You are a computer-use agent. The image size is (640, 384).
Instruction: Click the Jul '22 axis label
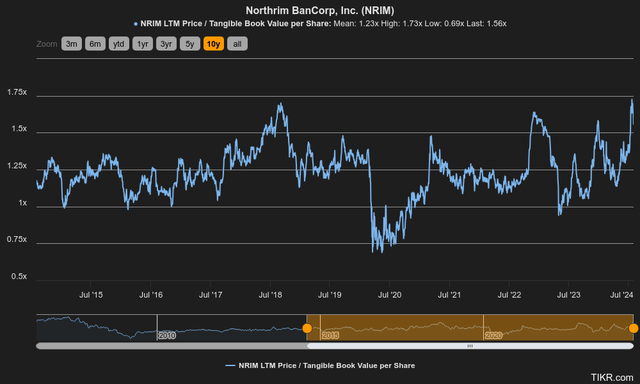coord(509,295)
